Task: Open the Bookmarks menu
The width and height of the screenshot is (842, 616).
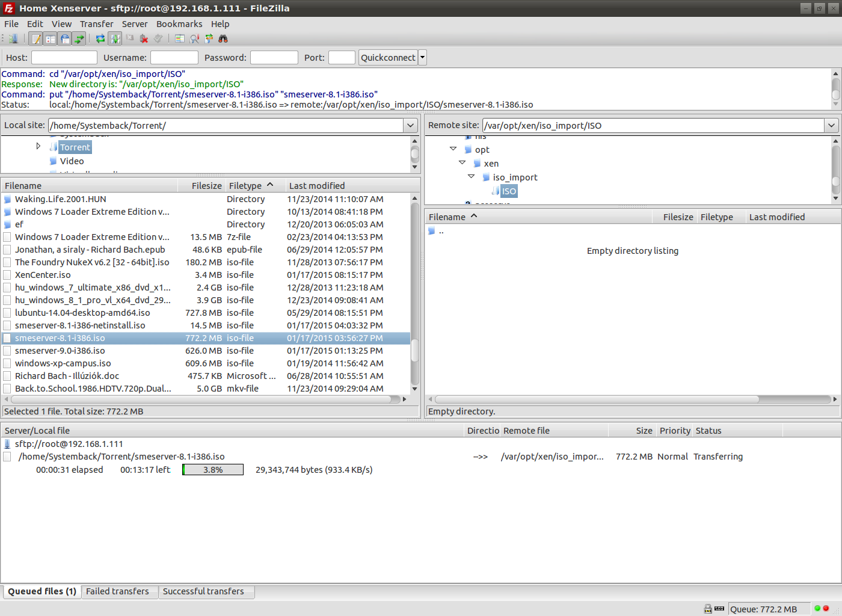Action: (x=179, y=24)
